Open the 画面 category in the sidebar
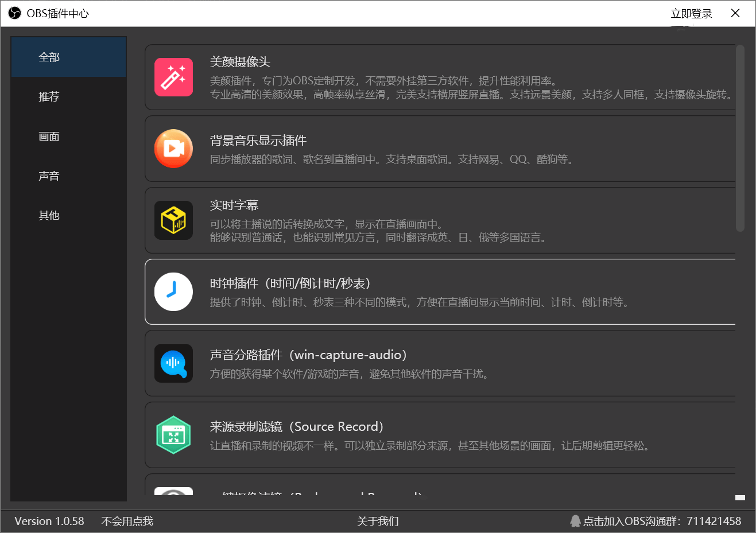Screen dimensions: 756x533 49,136
